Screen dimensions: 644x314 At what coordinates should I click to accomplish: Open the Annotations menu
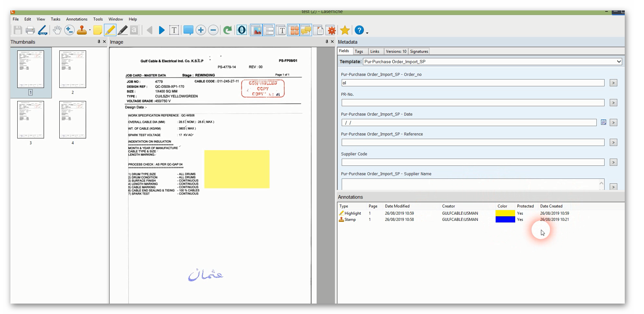(x=77, y=19)
